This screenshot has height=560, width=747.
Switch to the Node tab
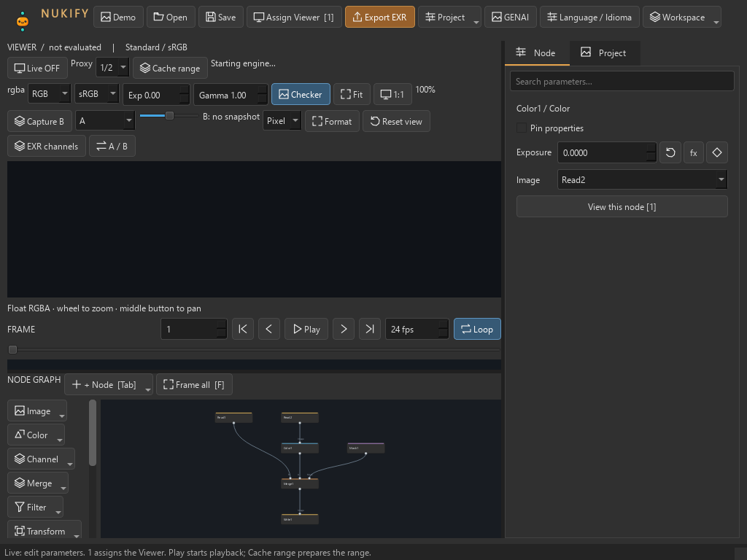(537, 52)
